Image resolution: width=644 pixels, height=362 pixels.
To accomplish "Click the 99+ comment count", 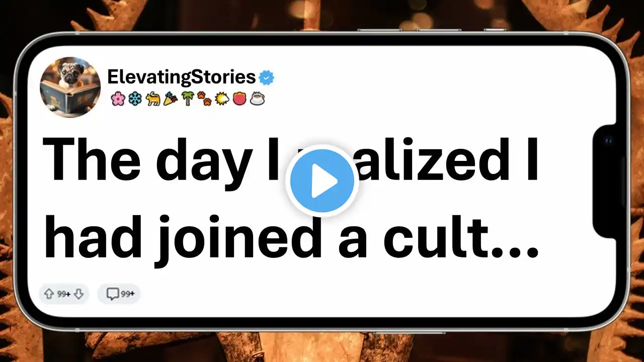I will pyautogui.click(x=127, y=294).
